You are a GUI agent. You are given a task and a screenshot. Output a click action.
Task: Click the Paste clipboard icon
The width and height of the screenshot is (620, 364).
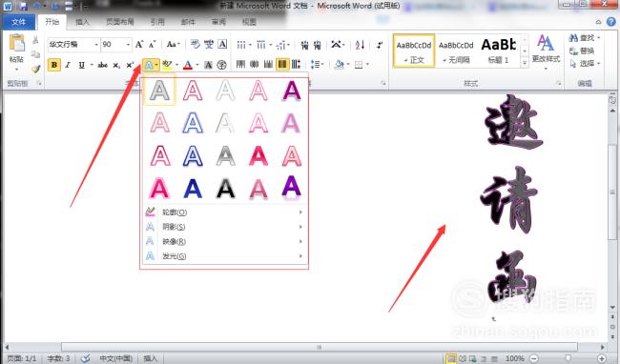[x=16, y=49]
